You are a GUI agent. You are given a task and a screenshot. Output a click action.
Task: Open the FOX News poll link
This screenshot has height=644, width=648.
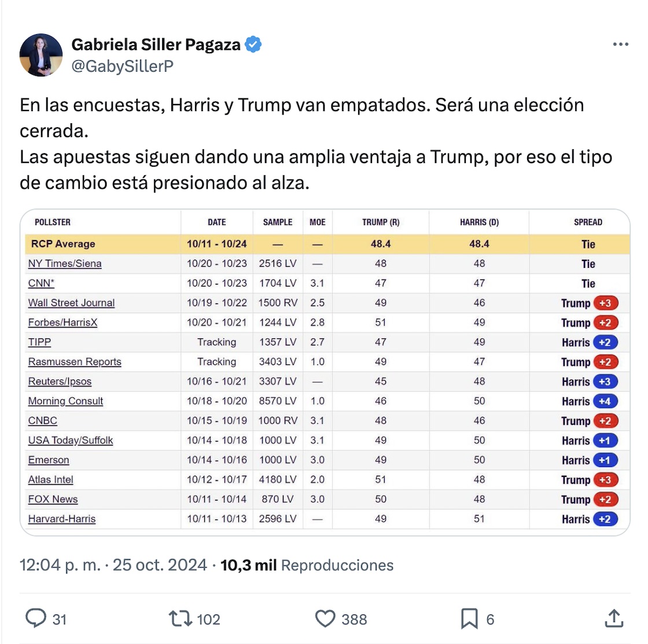pyautogui.click(x=53, y=499)
